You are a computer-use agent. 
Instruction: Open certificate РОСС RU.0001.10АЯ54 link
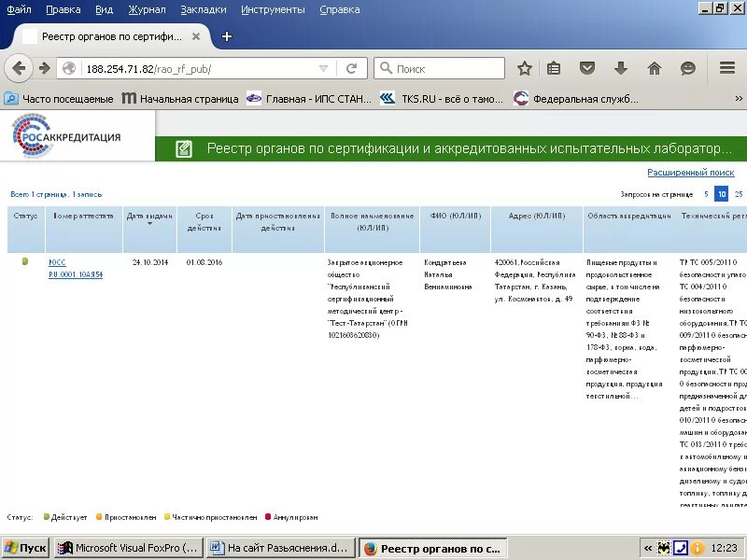(x=76, y=269)
